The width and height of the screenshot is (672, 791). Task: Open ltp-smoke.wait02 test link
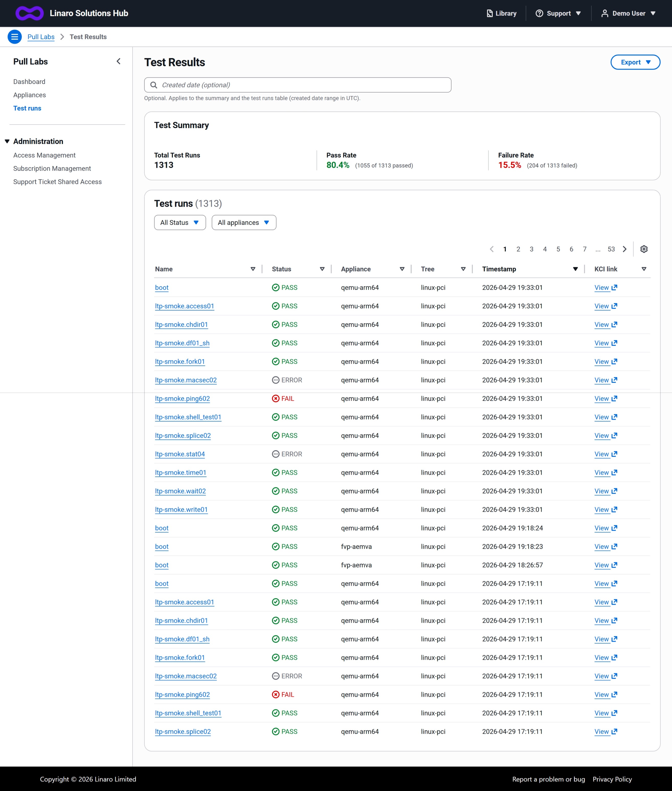[180, 491]
